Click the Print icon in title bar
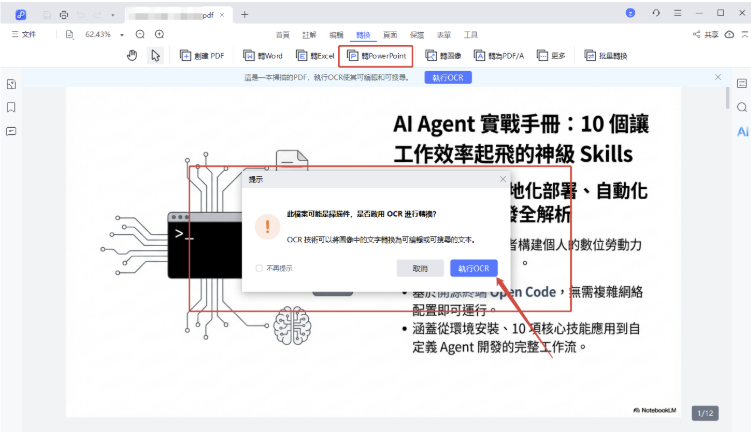This screenshot has width=751, height=432. (x=64, y=15)
